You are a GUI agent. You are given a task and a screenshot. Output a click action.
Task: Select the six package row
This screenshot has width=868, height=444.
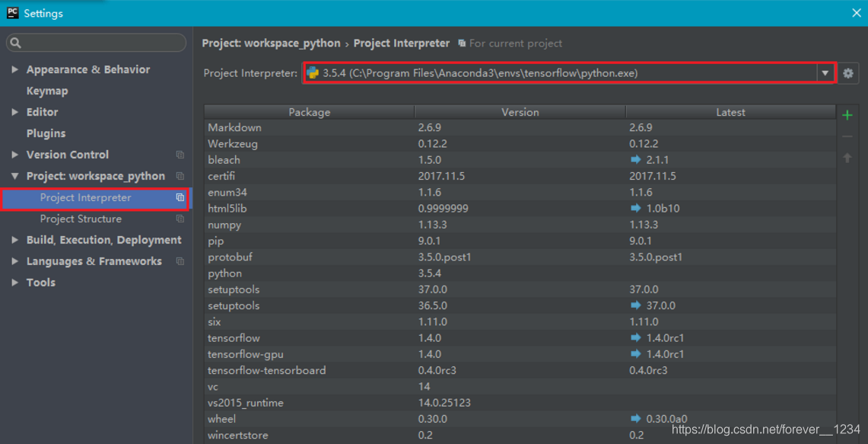pos(520,321)
